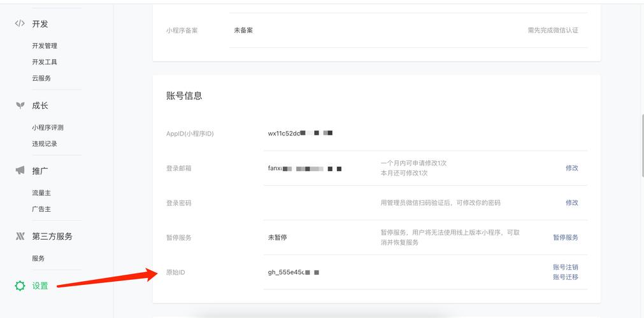Image resolution: width=644 pixels, height=318 pixels.
Task: Click the 第三方服务 icon in sidebar
Action: click(x=20, y=236)
